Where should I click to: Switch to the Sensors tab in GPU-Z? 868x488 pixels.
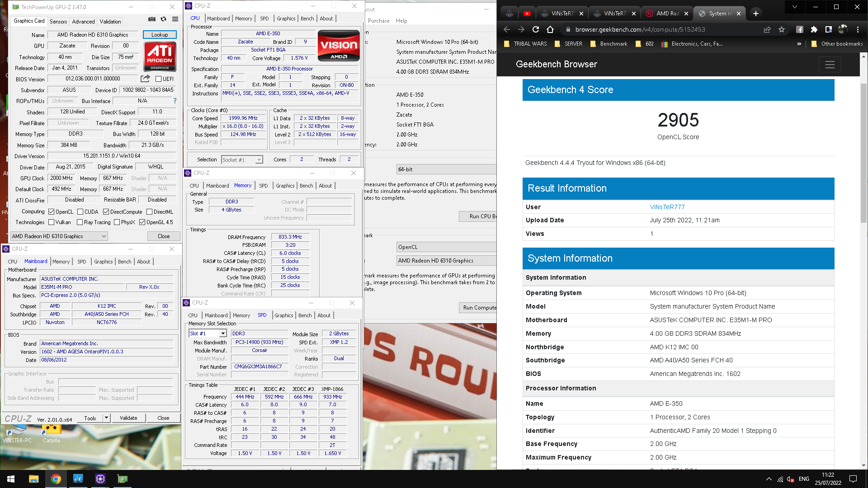[58, 21]
